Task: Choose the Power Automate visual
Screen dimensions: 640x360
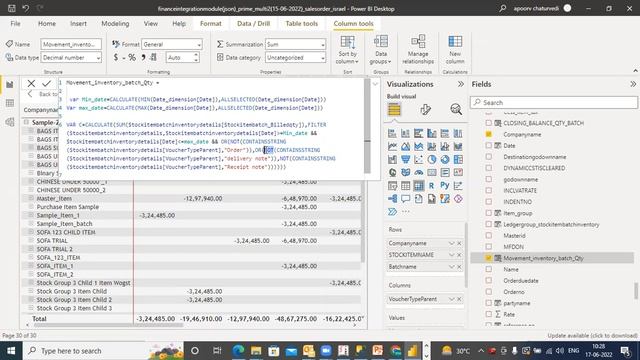Action: [x=392, y=212]
